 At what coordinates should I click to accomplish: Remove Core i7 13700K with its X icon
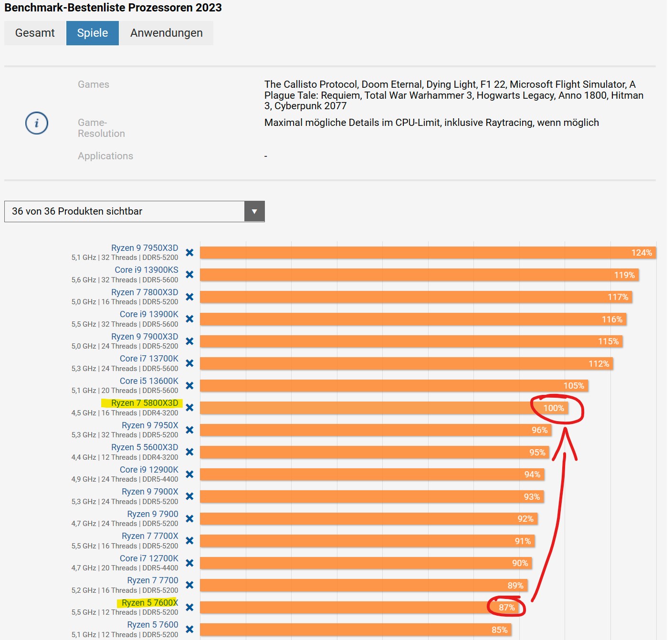[189, 363]
